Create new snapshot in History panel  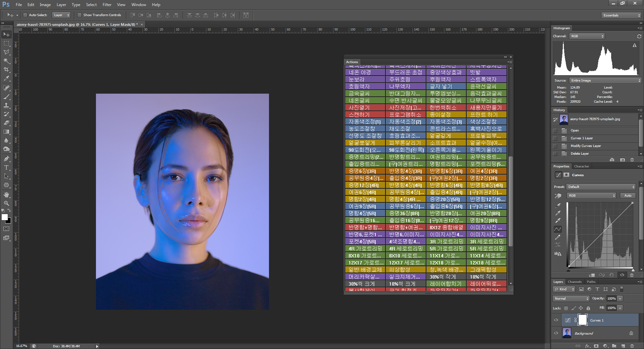623,160
